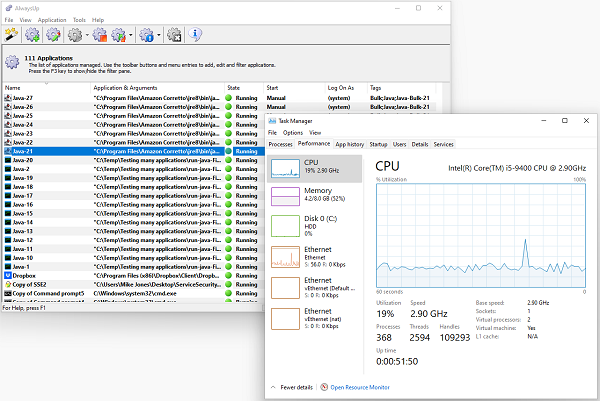Image resolution: width=600 pixels, height=401 pixels.
Task: Open dropdown arrow beside gear-with-info icon
Action: pyautogui.click(x=159, y=36)
